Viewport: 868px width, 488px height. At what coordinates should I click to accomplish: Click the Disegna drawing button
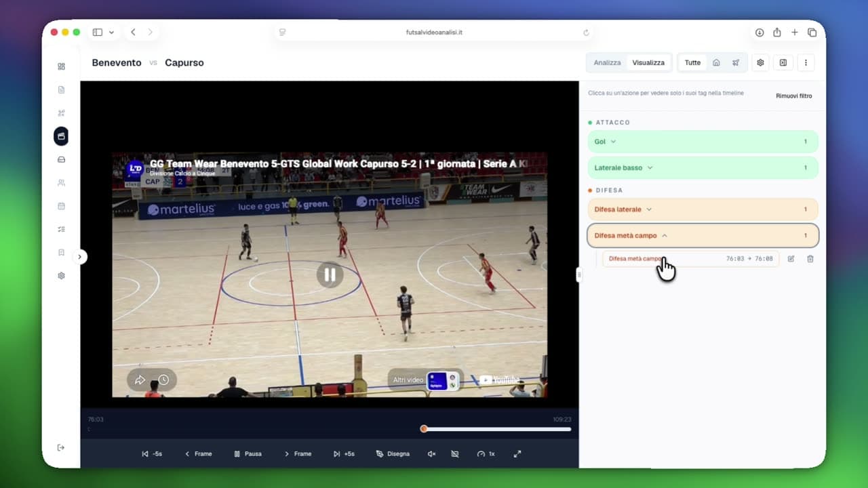click(393, 454)
